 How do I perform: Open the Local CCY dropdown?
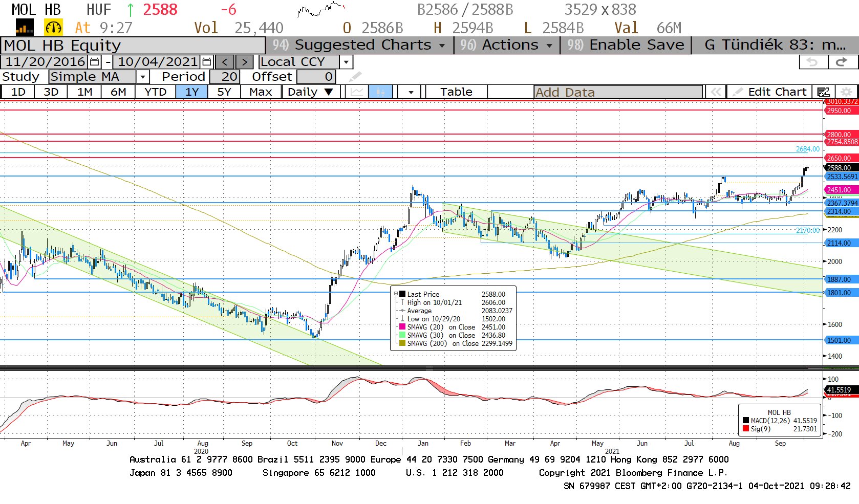[x=347, y=62]
